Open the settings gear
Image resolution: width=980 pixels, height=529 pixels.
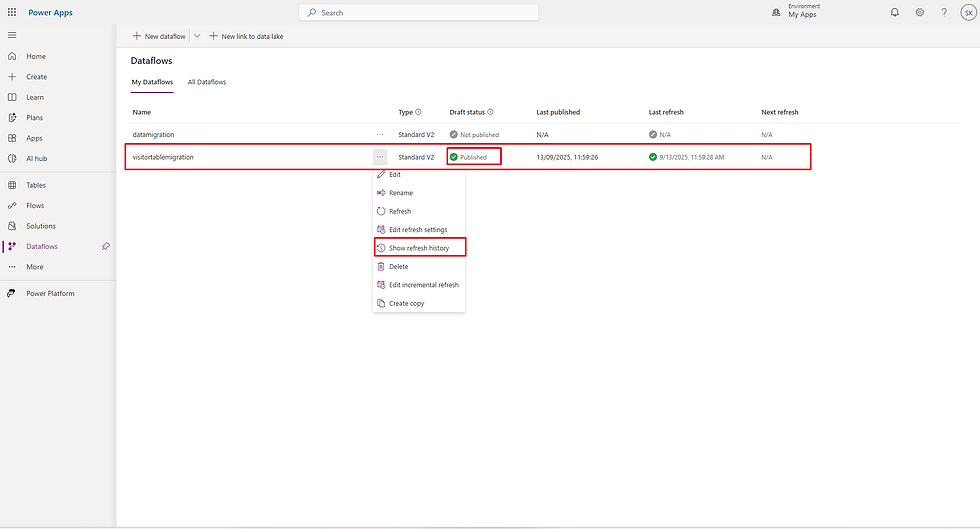(x=919, y=12)
